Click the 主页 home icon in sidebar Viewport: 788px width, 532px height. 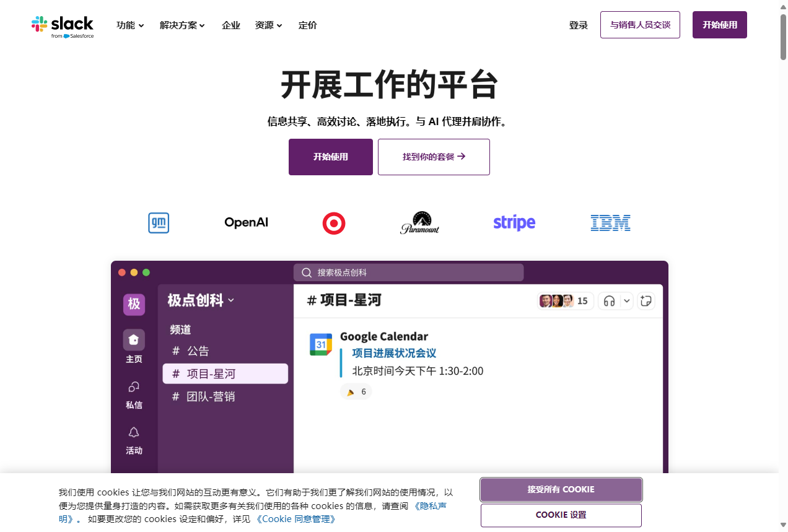(134, 339)
